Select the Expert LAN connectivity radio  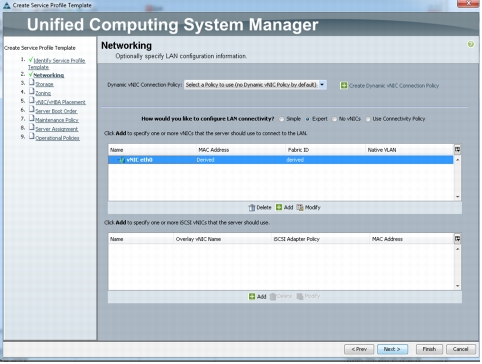point(307,119)
